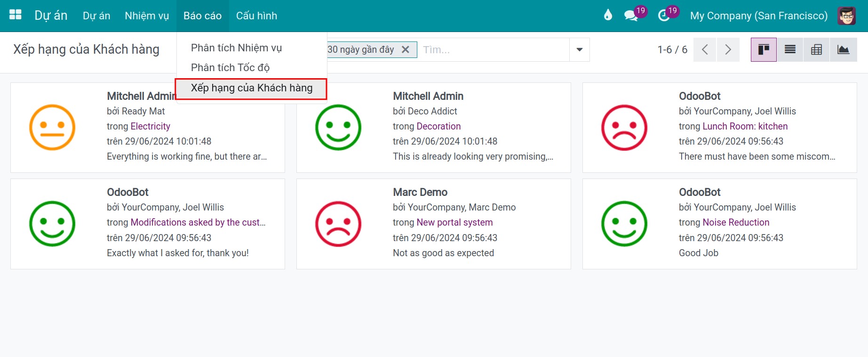Switch to graph chart view

[x=844, y=49]
